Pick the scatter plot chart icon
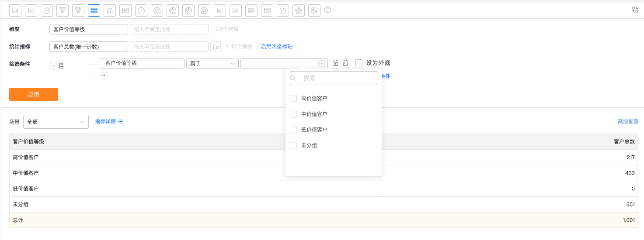Screen dimensions: 644x240 pyautogui.click(x=283, y=10)
